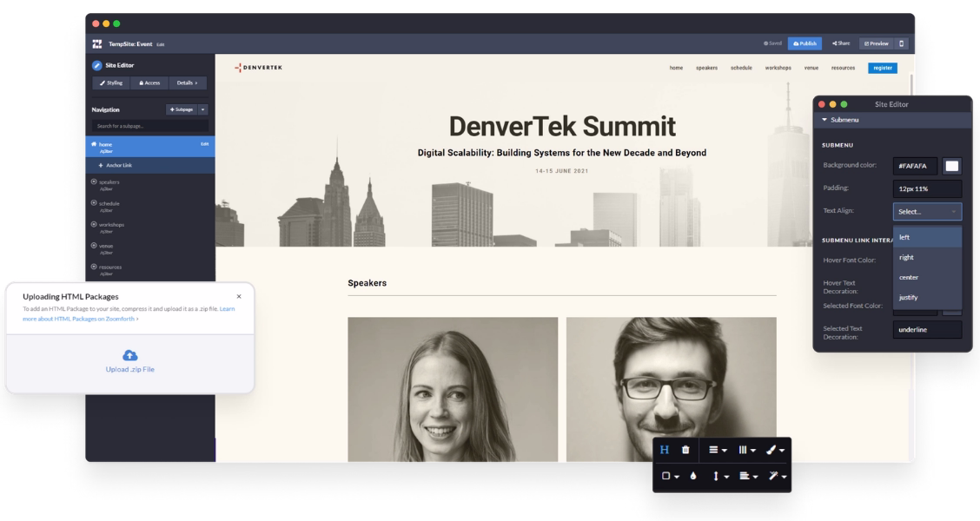Viewport: 980px width, 521px height.
Task: Open the square border dropdown in floating toolbar
Action: 671,476
